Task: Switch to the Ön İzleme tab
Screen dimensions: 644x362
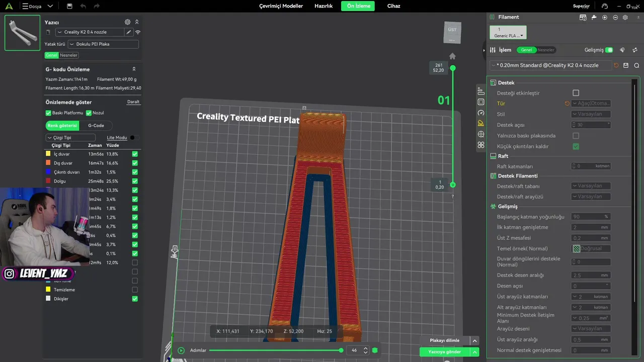Action: pyautogui.click(x=358, y=6)
